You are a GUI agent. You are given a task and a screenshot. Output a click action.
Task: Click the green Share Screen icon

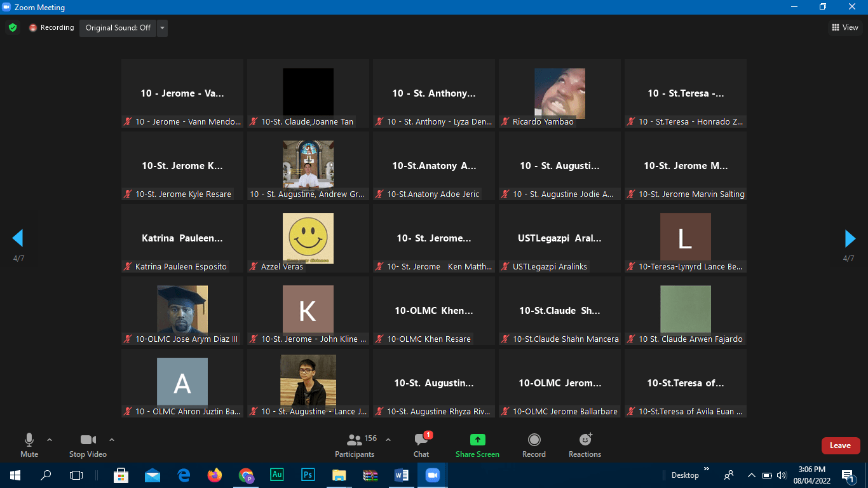point(477,440)
